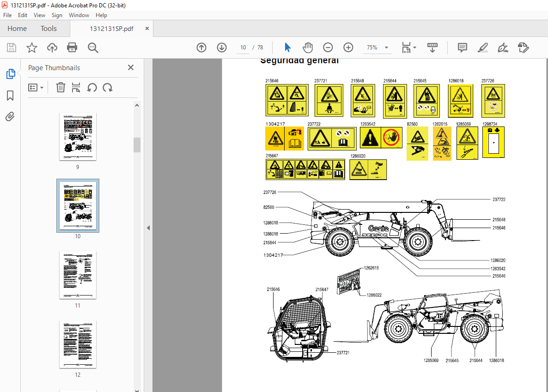This screenshot has width=548, height=392.
Task: Open the Window menu
Action: coord(79,15)
